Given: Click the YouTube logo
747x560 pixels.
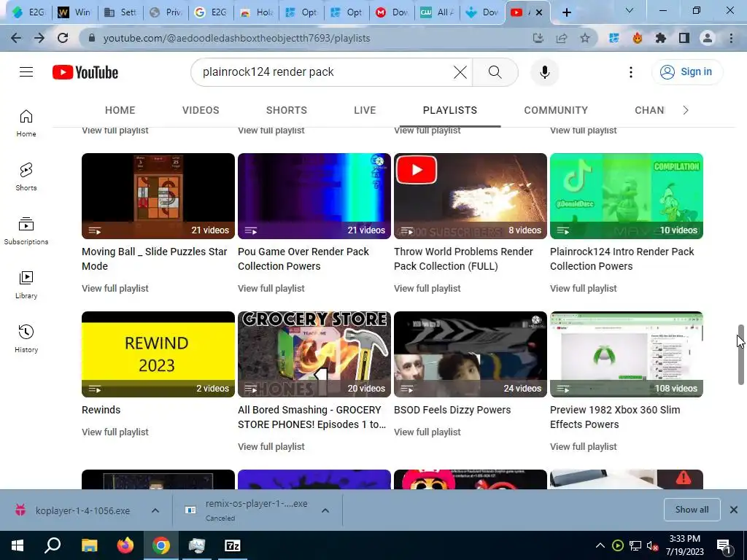Looking at the screenshot, I should tap(85, 72).
